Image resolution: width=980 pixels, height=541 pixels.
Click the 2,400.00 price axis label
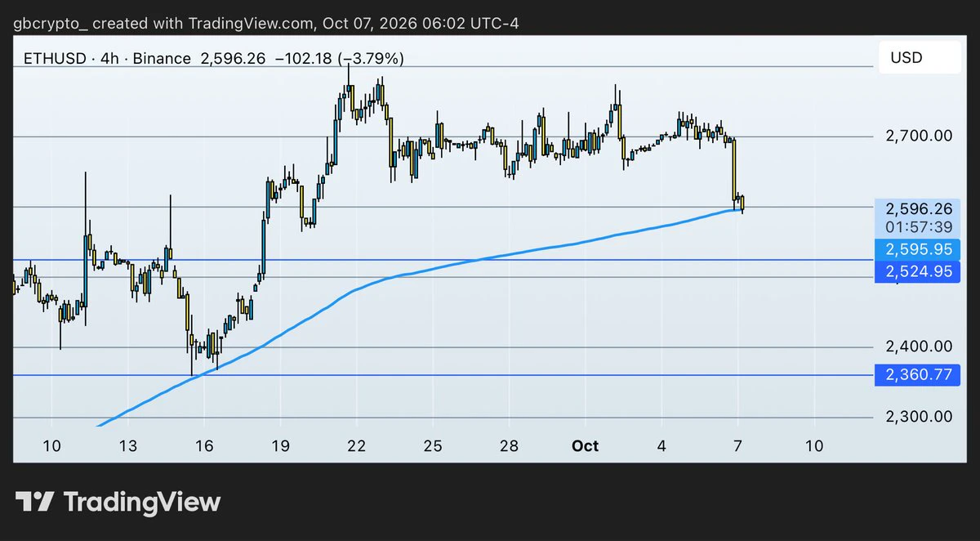click(919, 347)
